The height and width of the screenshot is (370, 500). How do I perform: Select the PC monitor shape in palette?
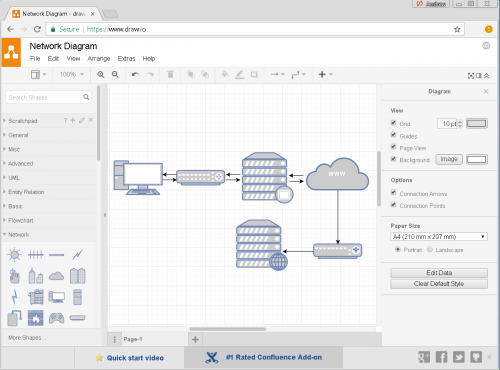click(56, 297)
